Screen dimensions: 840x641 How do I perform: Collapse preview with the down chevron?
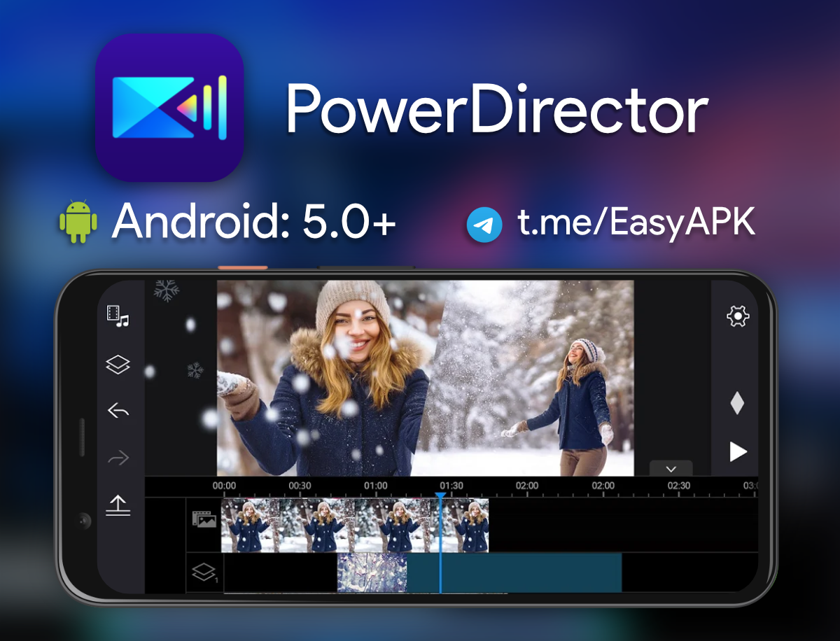[671, 469]
